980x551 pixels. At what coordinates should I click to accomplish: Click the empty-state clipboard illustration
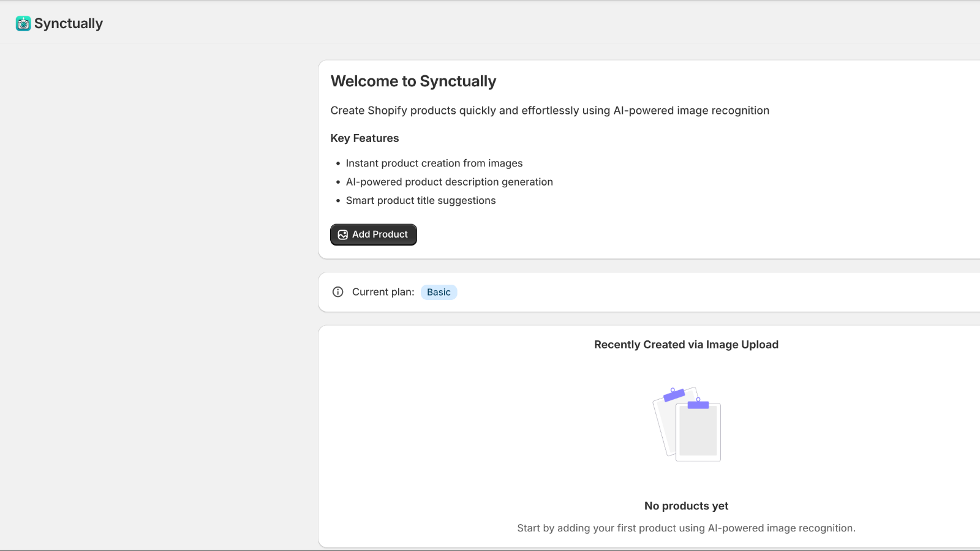pyautogui.click(x=687, y=424)
